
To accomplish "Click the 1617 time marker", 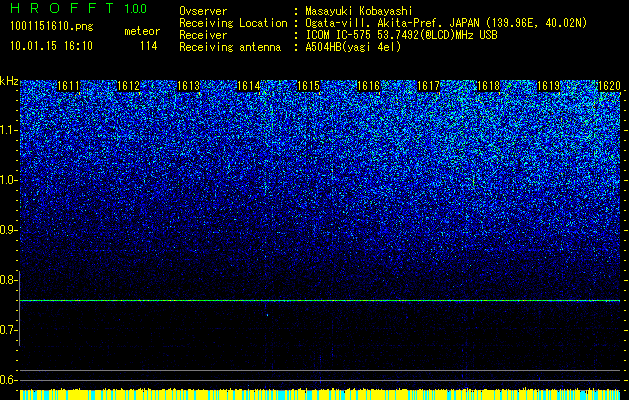I will (428, 86).
